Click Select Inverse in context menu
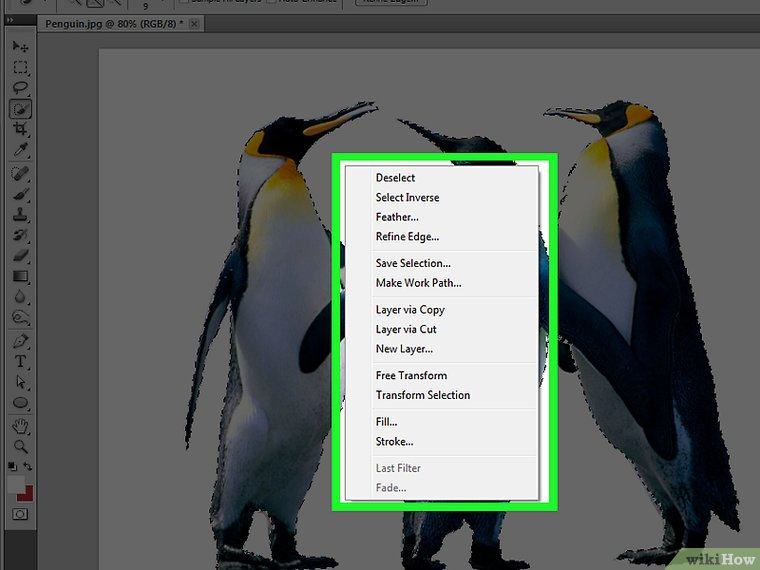This screenshot has width=760, height=570. (407, 198)
